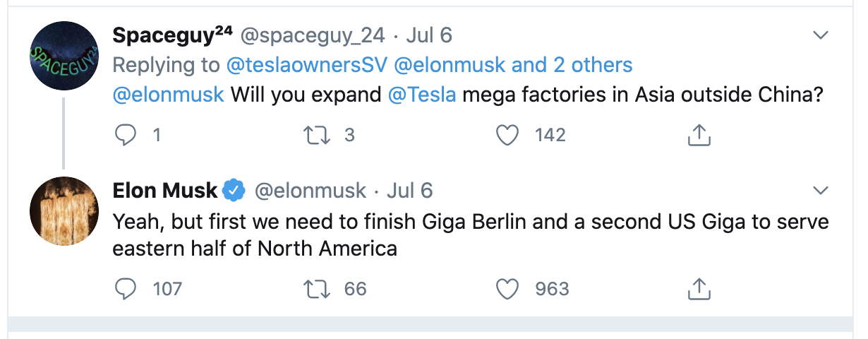
Task: Click the Spaceguy24 display name
Action: [x=173, y=35]
